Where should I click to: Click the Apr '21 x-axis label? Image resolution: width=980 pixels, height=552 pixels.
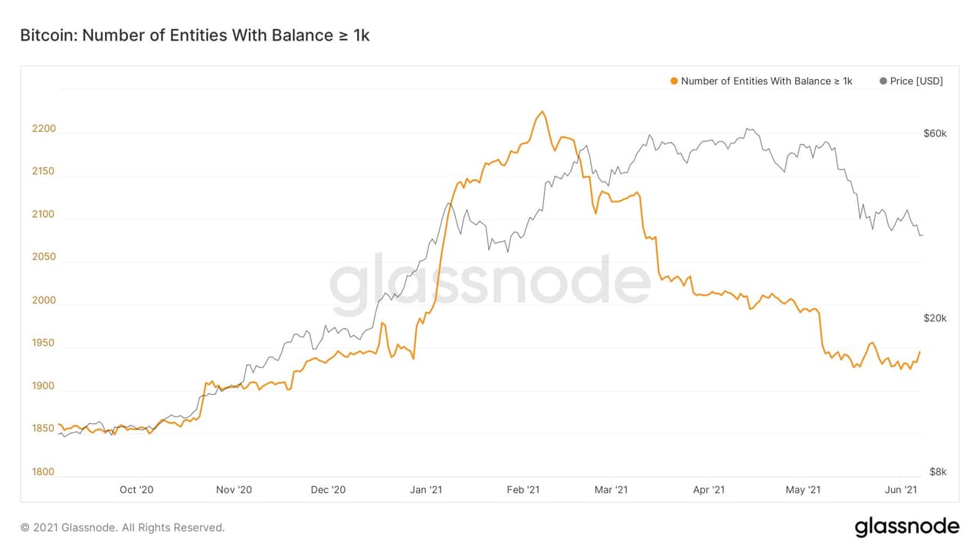[708, 489]
